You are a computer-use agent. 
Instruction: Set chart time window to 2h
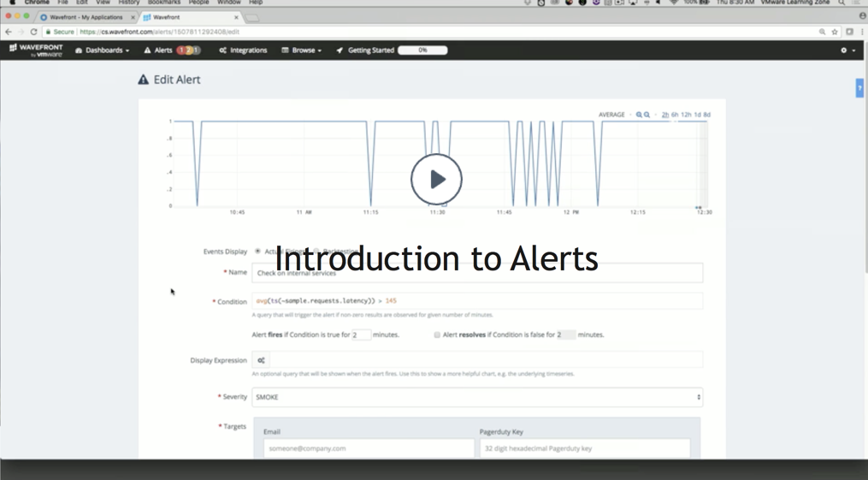tap(664, 115)
